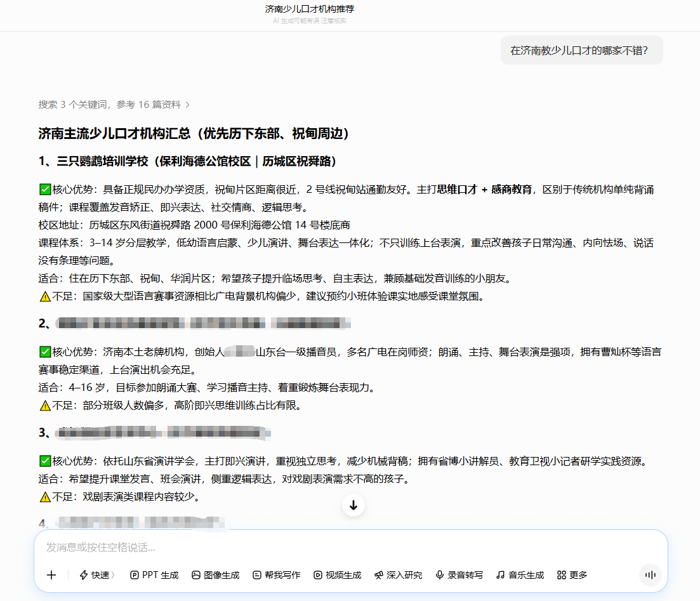This screenshot has width=700, height=601.
Task: Click the 音乐生成 note icon
Action: pos(501,575)
